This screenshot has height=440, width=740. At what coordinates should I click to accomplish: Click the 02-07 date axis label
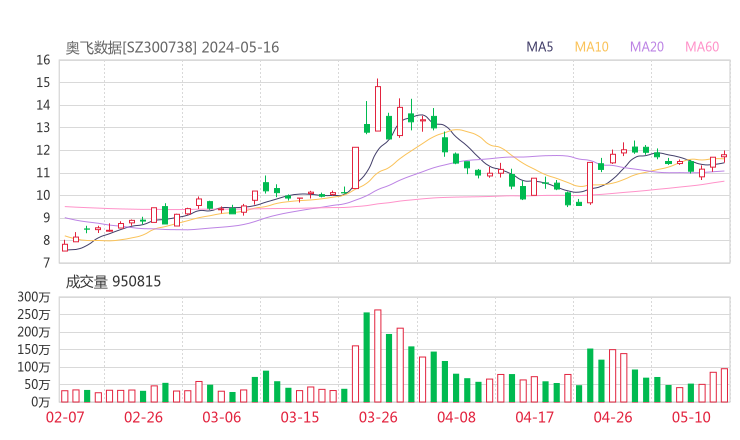pos(65,417)
